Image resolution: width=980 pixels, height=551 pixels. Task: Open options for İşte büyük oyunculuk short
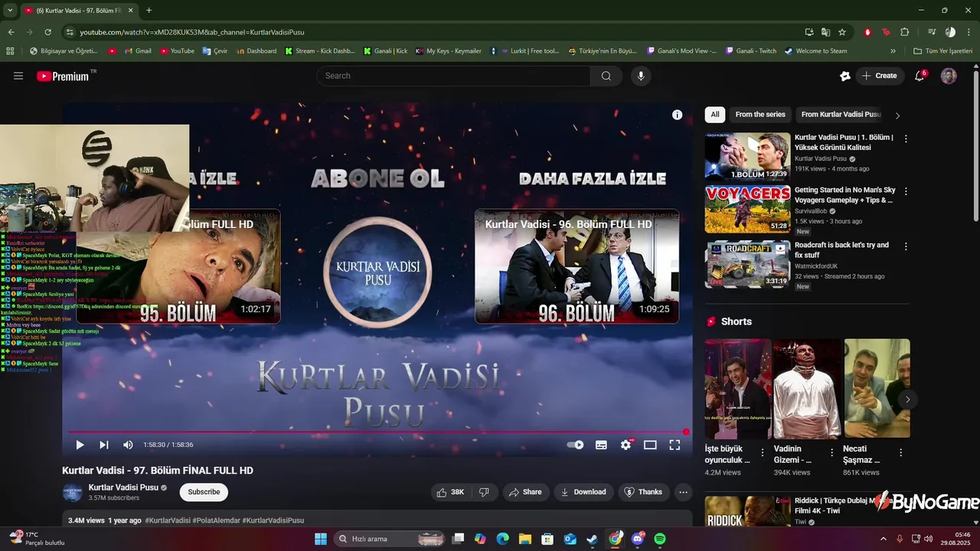763,452
